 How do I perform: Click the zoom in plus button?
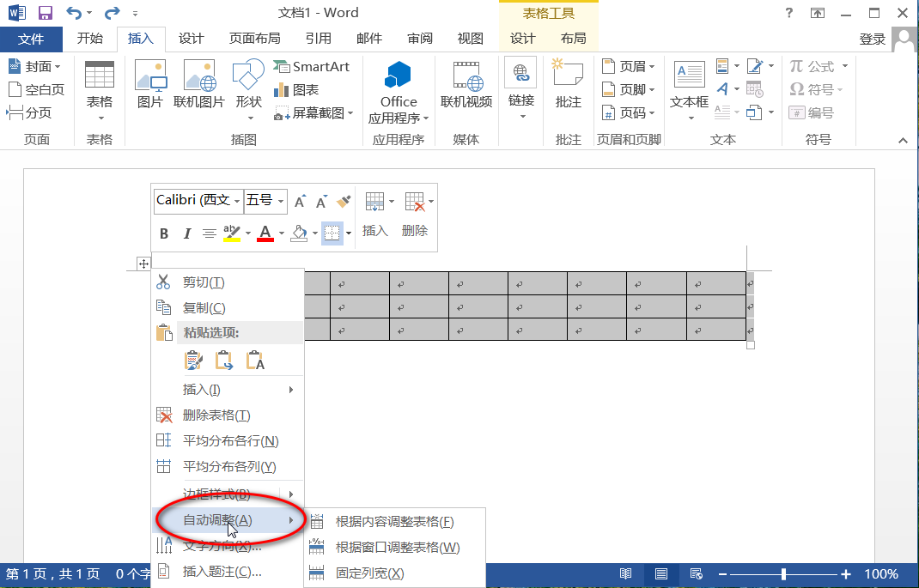click(x=846, y=574)
